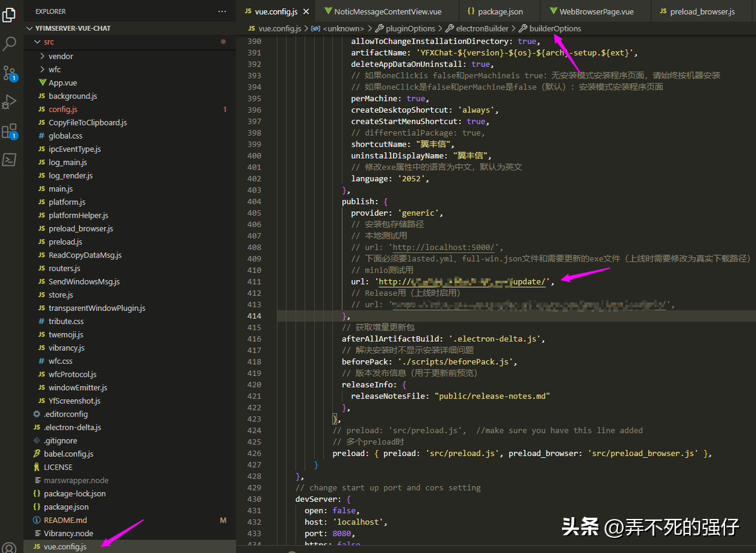Open the Run and Debug icon
This screenshot has height=553, width=756.
[x=9, y=102]
